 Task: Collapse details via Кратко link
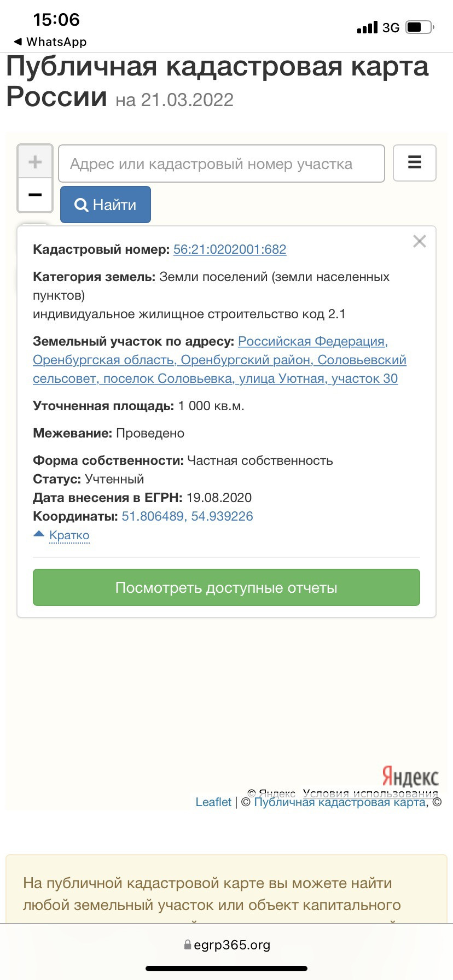(x=69, y=535)
